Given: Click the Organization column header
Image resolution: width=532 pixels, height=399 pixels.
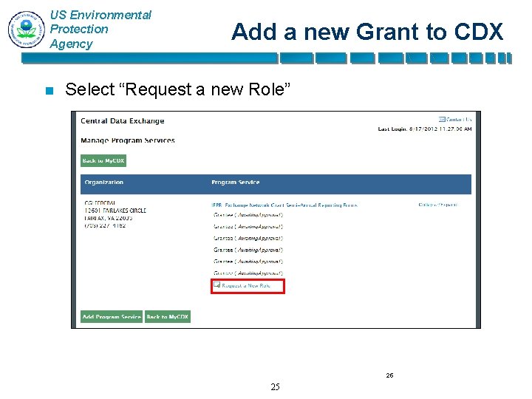Looking at the screenshot, I should pyautogui.click(x=104, y=183).
